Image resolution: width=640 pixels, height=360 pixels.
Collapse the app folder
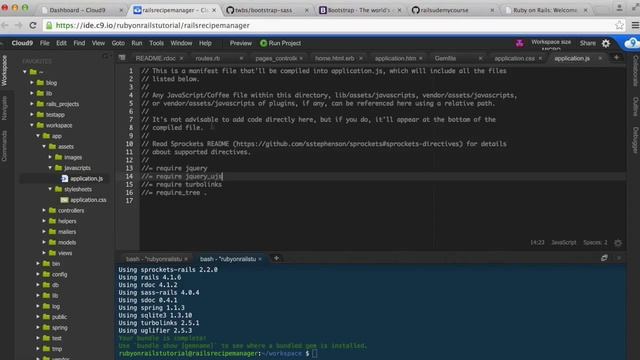[x=38, y=136]
